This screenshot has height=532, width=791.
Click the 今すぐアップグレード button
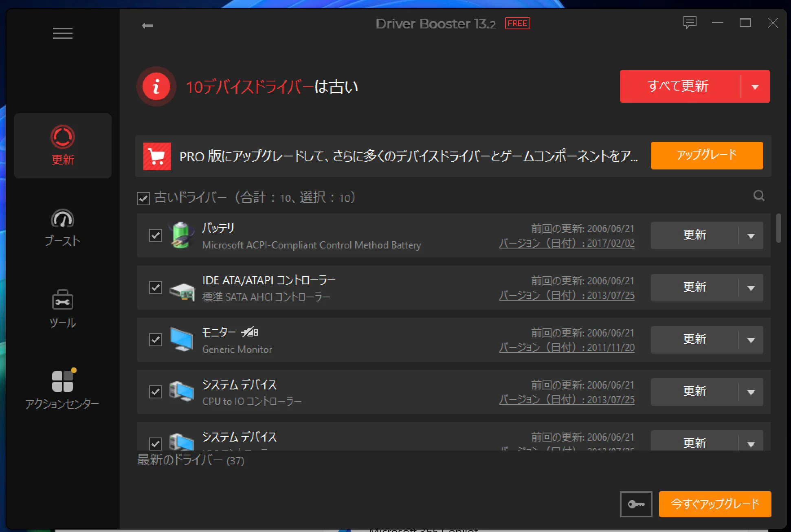tap(715, 504)
